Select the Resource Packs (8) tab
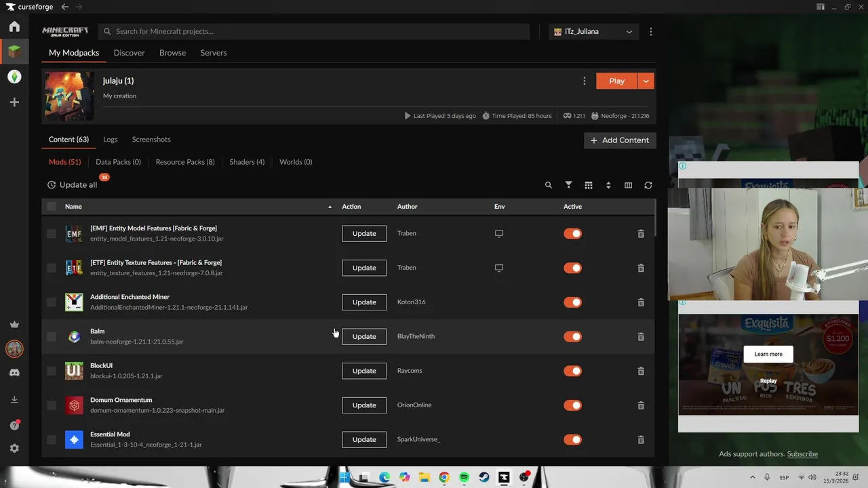The width and height of the screenshot is (868, 488). (x=185, y=162)
